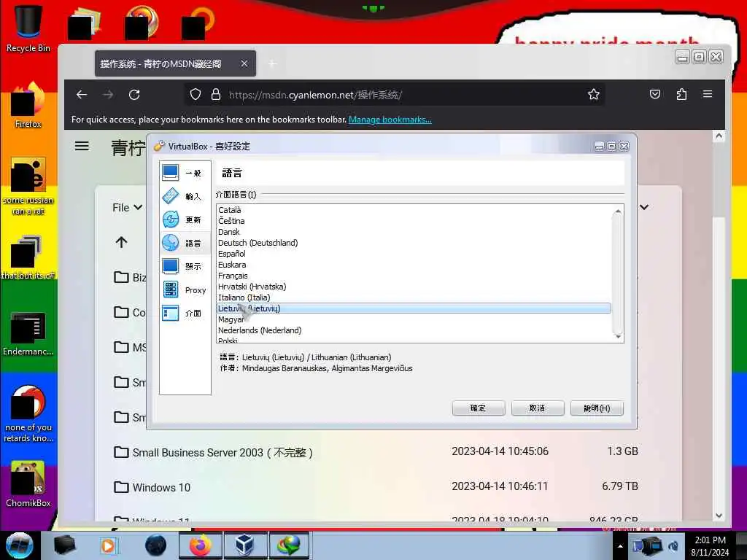Open the General (一般) settings section
Viewport: 747px width, 560px height.
[x=185, y=173]
